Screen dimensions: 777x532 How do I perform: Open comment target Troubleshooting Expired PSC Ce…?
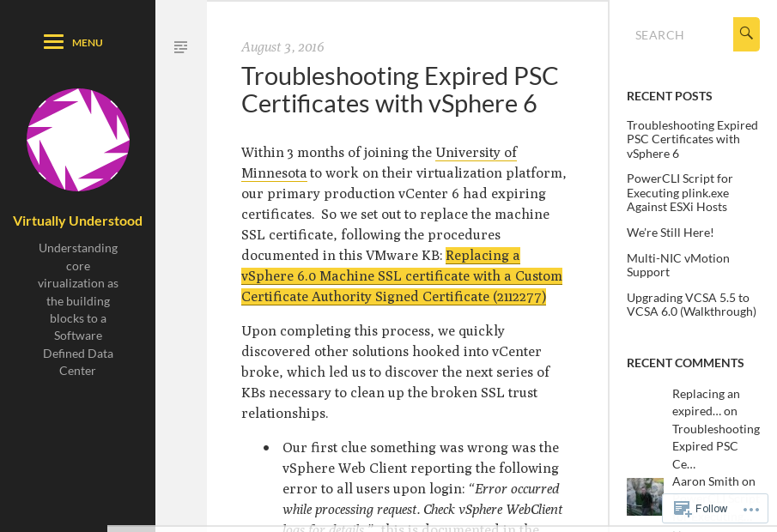click(716, 446)
